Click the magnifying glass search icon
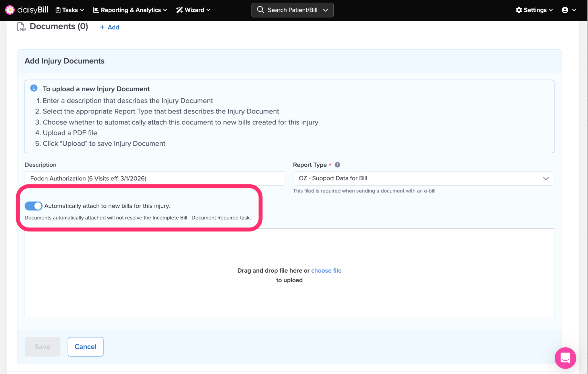588x374 pixels. (x=260, y=10)
